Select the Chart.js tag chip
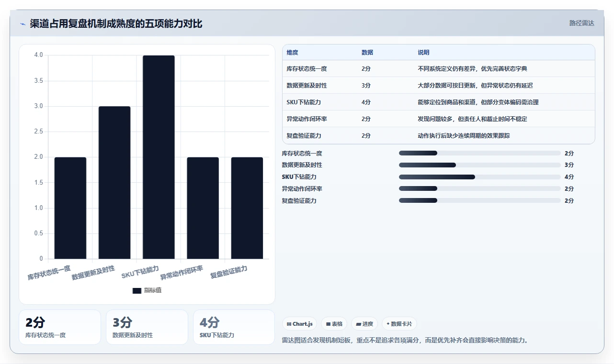 (x=300, y=324)
